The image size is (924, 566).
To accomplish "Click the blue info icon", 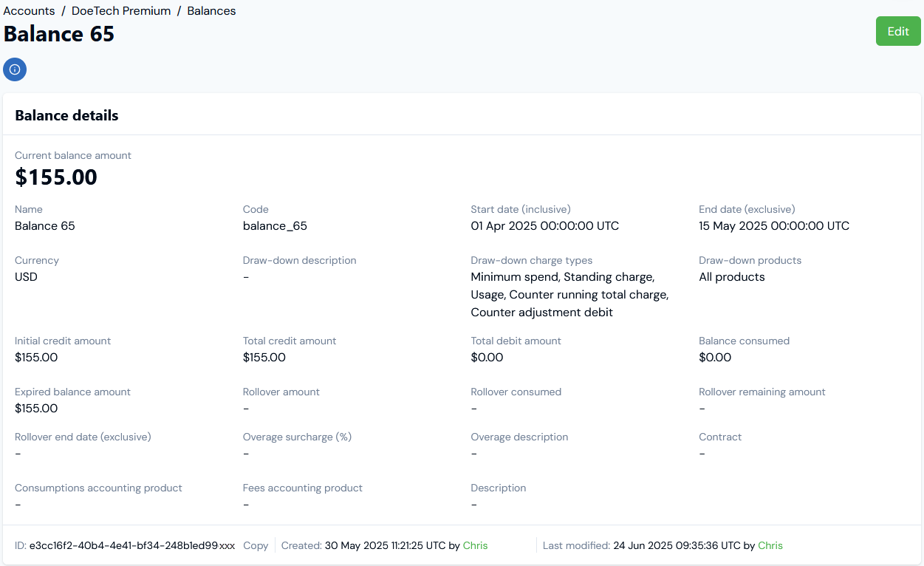I will point(15,69).
